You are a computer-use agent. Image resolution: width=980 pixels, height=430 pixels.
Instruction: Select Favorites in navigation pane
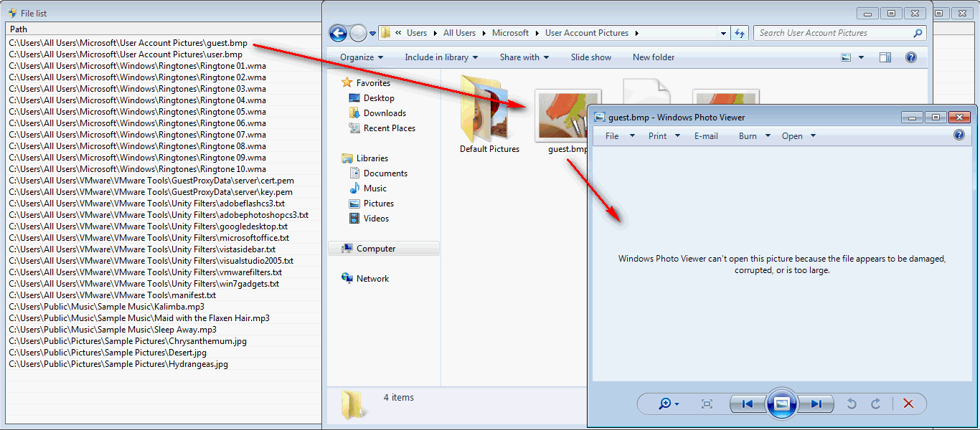tap(373, 83)
